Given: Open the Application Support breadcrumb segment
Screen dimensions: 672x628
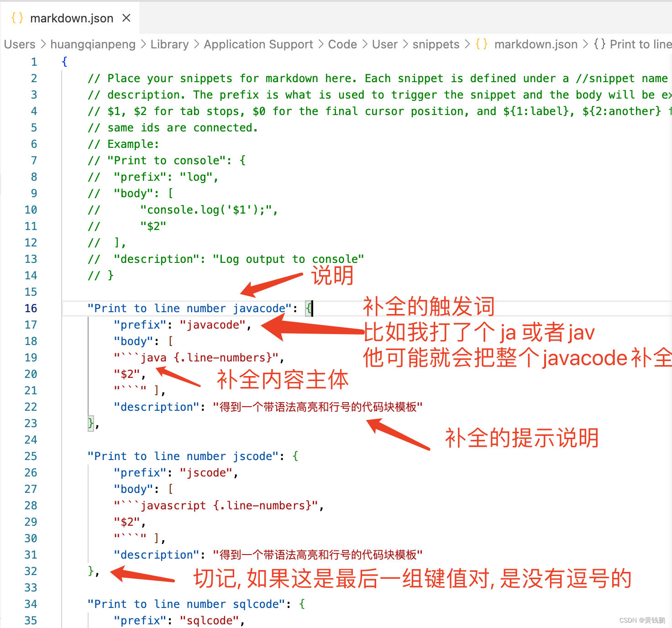Looking at the screenshot, I should click(x=258, y=44).
